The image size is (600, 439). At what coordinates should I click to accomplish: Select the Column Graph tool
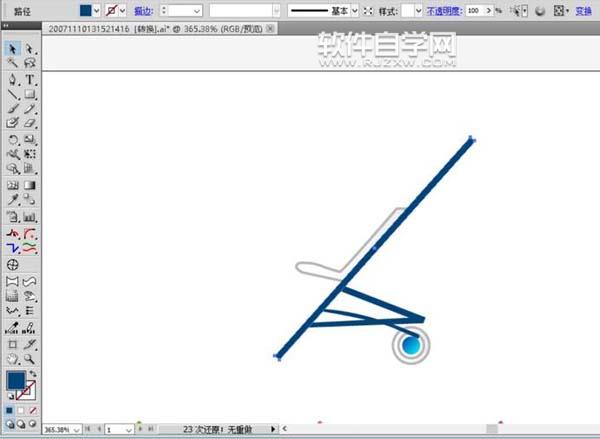click(x=29, y=217)
